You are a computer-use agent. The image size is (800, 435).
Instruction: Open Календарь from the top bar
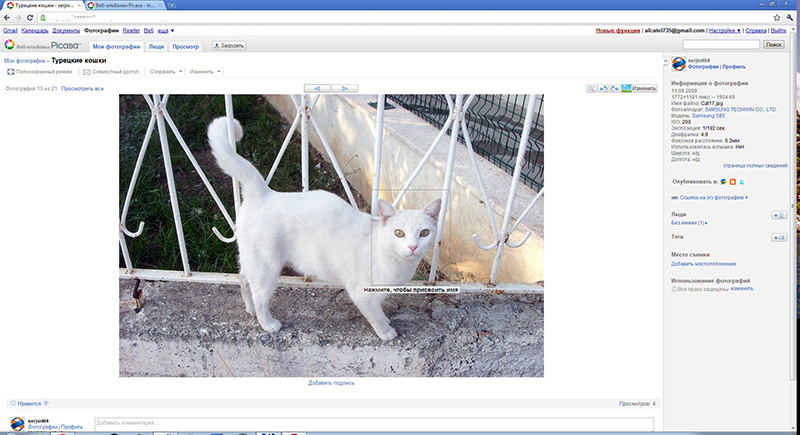(x=35, y=31)
